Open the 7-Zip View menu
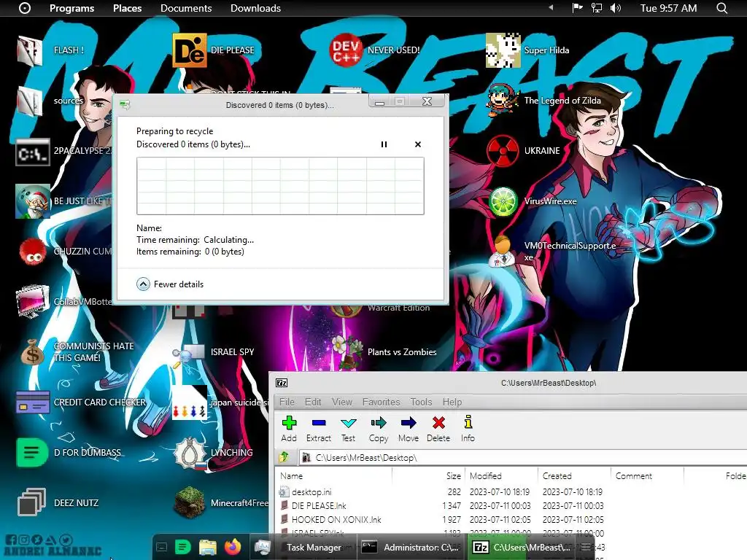The width and height of the screenshot is (747, 560). (342, 402)
